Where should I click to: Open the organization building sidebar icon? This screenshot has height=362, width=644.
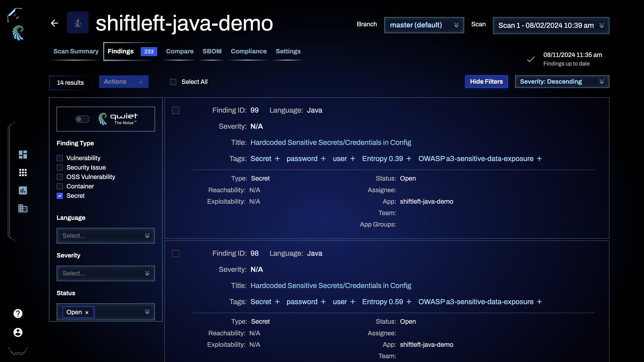pyautogui.click(x=23, y=208)
